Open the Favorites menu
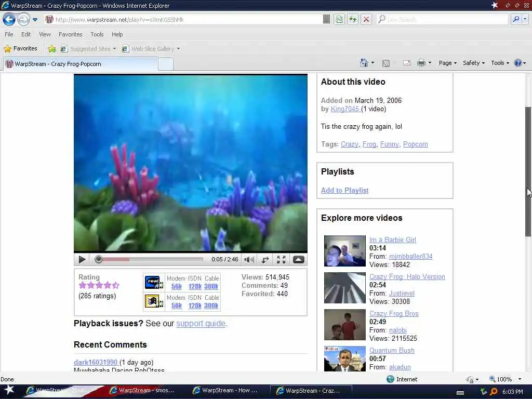The width and height of the screenshot is (532, 399). coord(70,34)
